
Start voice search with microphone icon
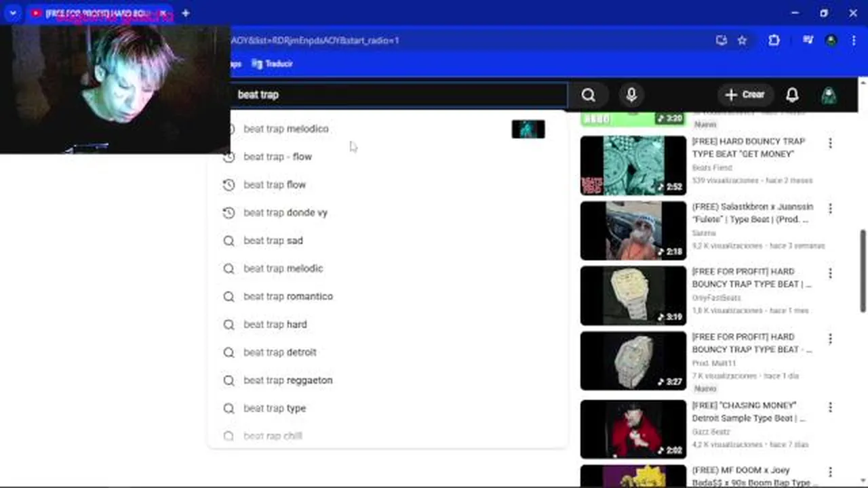(631, 95)
